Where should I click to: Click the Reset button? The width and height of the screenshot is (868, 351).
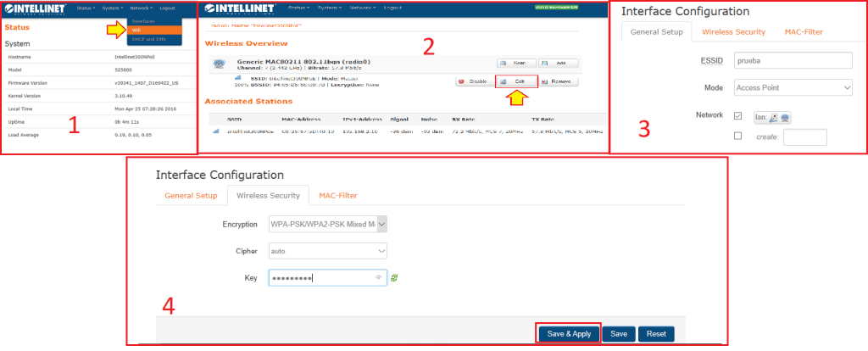click(655, 334)
